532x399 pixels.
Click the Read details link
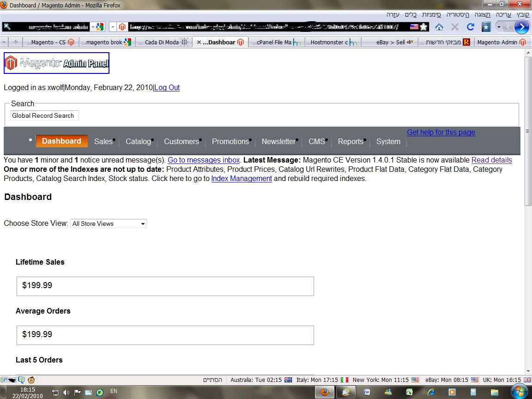pos(492,160)
